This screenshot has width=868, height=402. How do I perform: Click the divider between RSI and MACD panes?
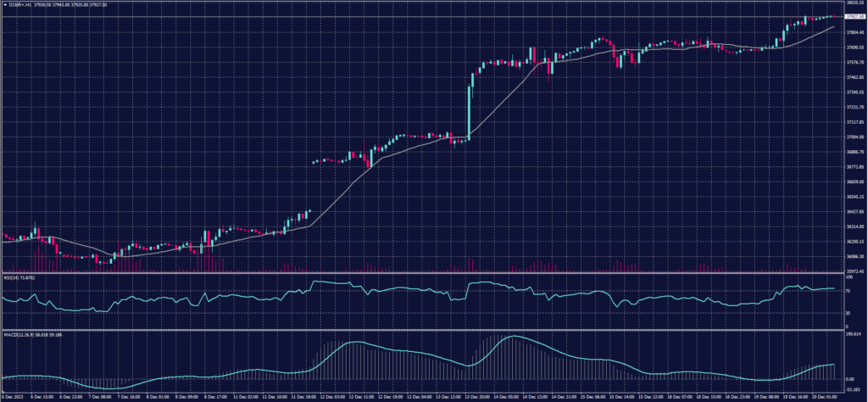click(424, 331)
